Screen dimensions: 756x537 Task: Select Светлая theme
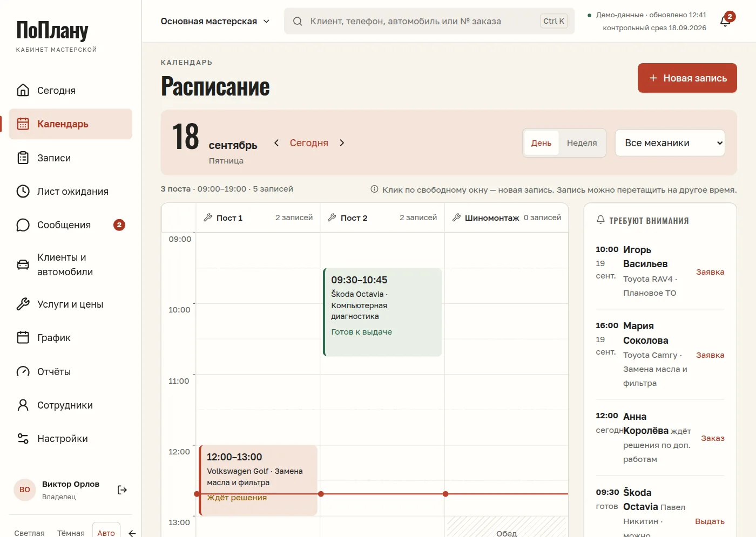[29, 533]
